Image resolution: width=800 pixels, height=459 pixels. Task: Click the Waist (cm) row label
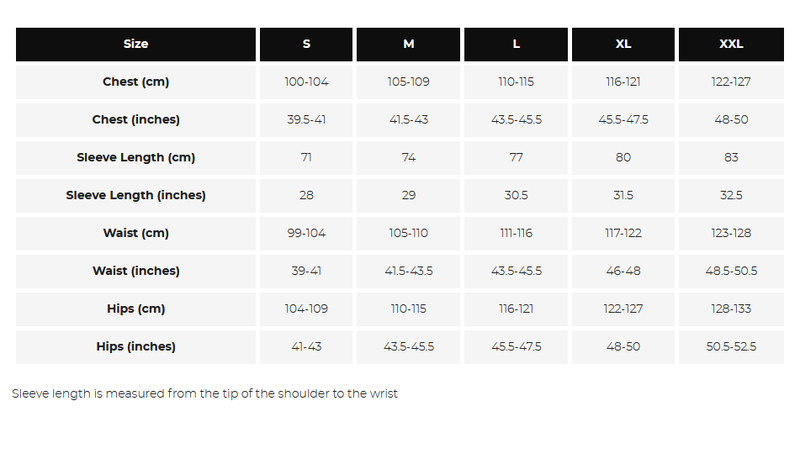(x=136, y=233)
